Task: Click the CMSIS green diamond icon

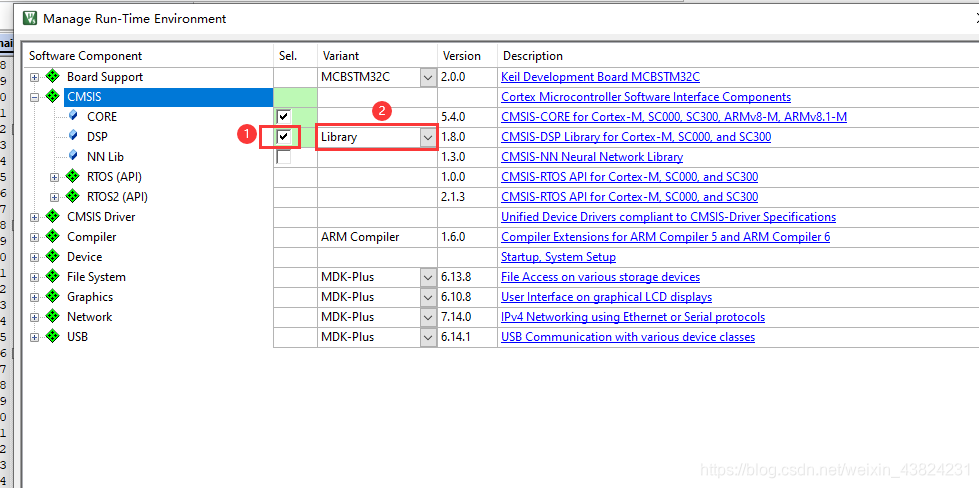Action: (52, 97)
